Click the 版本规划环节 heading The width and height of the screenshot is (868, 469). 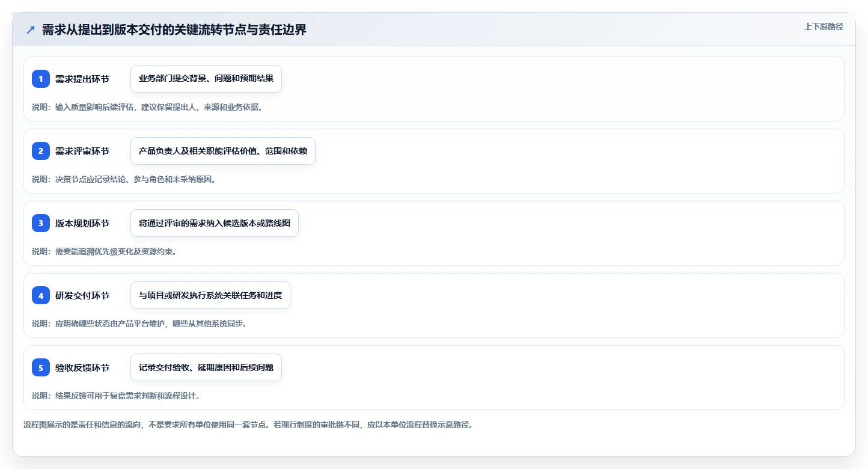point(82,223)
